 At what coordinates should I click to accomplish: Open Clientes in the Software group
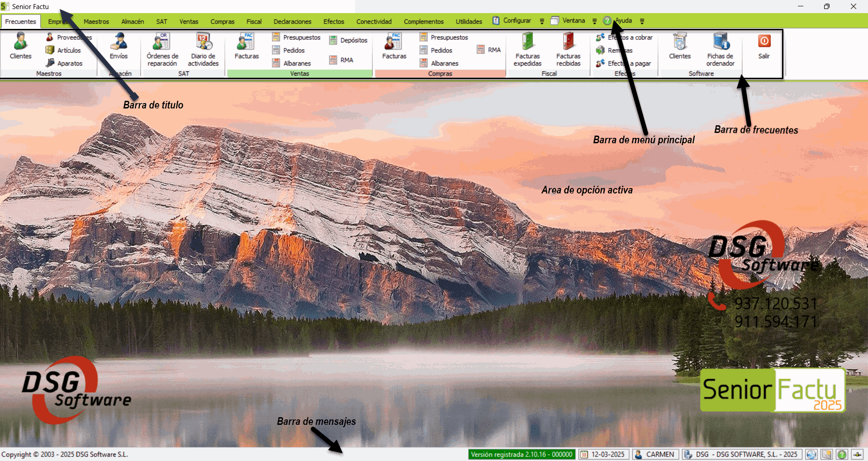pyautogui.click(x=680, y=46)
